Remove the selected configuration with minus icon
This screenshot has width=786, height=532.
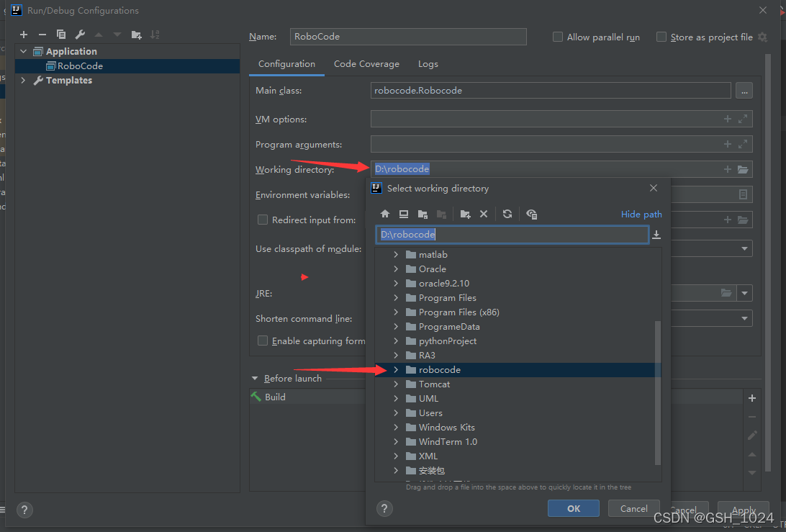coord(42,35)
